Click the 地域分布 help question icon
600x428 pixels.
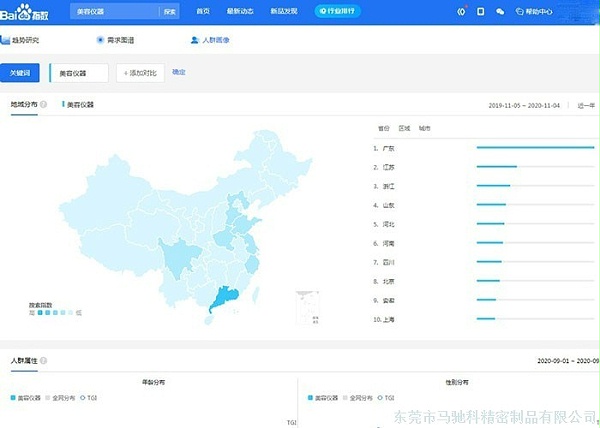point(43,104)
